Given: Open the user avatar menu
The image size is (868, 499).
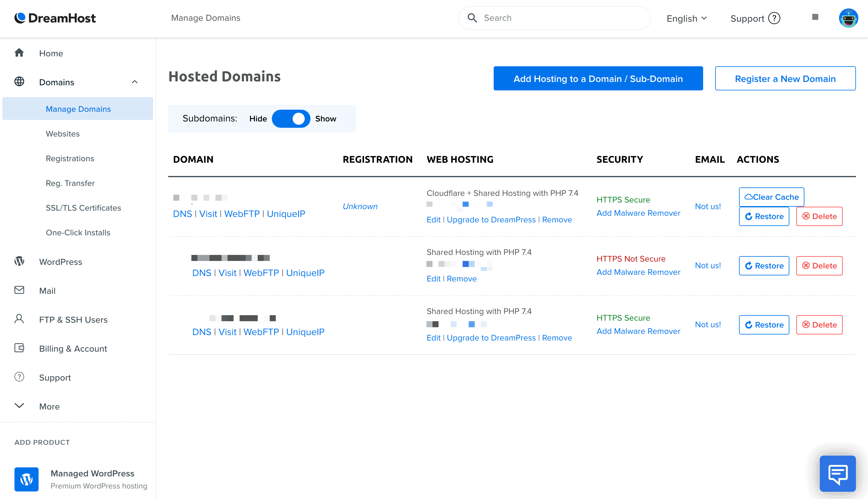Looking at the screenshot, I should pos(848,18).
